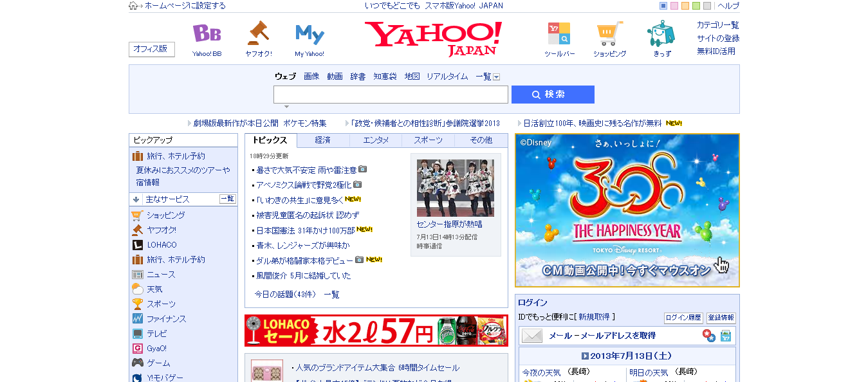This screenshot has height=382, width=868.
Task: Switch to the スポーツ news tab
Action: (428, 140)
